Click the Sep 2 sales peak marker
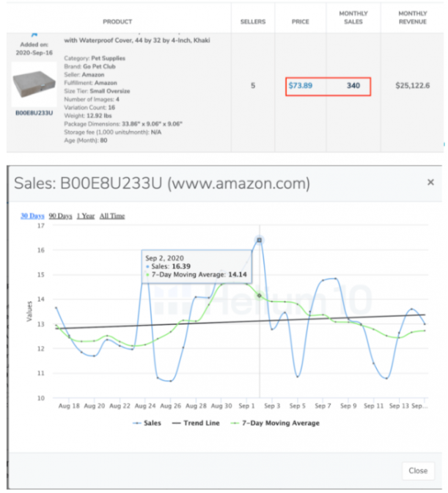 click(259, 240)
